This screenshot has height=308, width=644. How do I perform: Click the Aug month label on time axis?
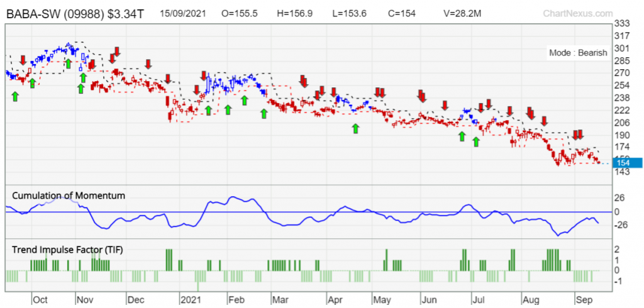coord(531,299)
